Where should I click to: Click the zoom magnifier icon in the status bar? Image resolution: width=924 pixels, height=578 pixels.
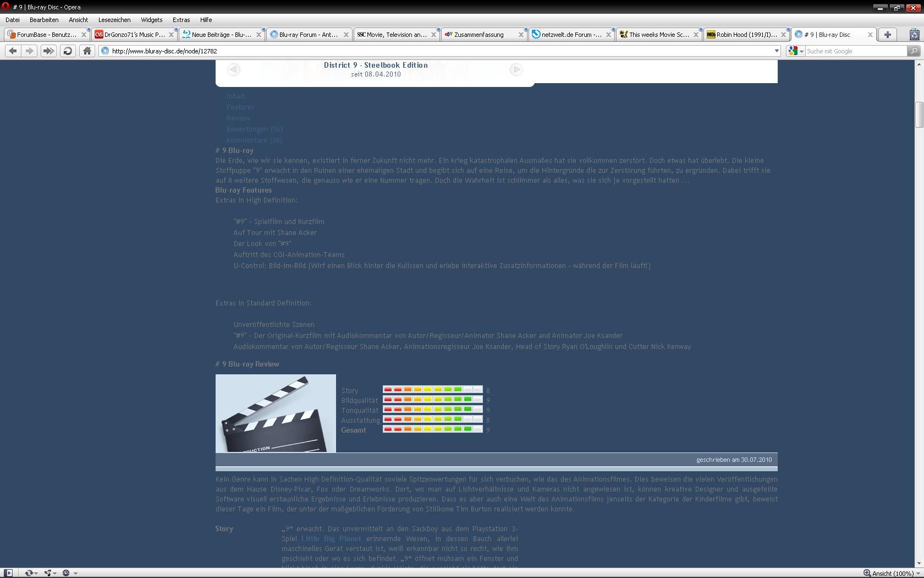tap(867, 573)
